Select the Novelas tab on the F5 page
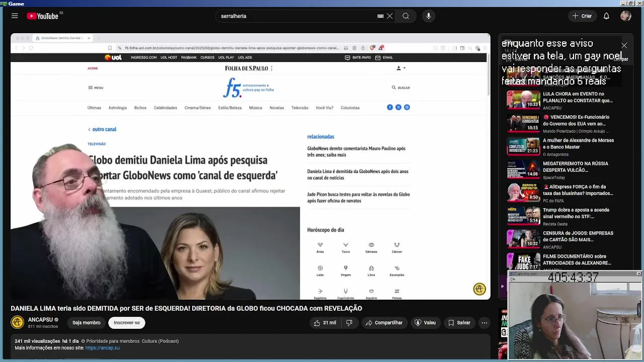Image resolution: width=644 pixels, height=362 pixels. pyautogui.click(x=277, y=108)
